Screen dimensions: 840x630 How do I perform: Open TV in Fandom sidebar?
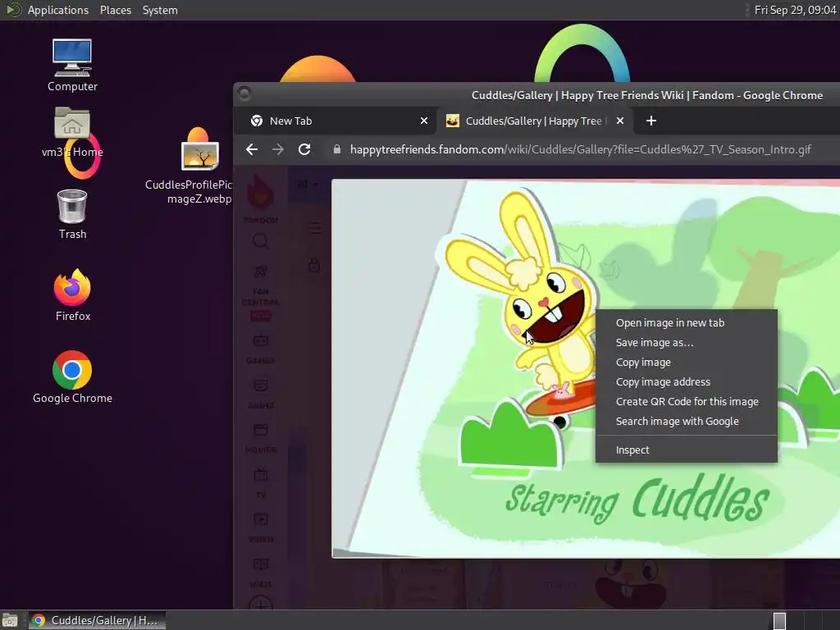[x=260, y=483]
